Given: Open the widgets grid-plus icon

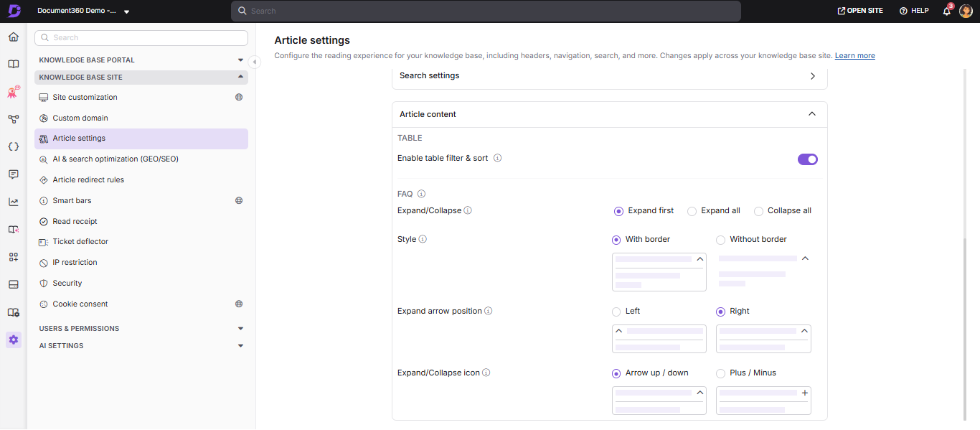Looking at the screenshot, I should pyautogui.click(x=14, y=257).
